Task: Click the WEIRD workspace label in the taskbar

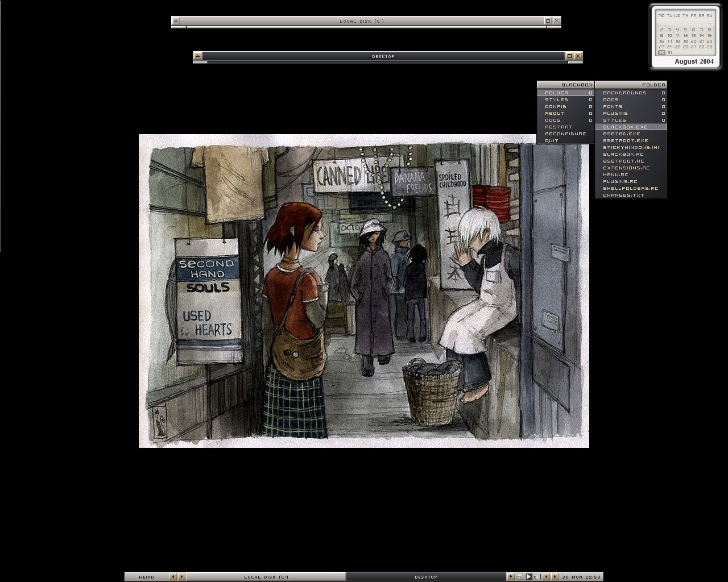Action: coord(147,577)
